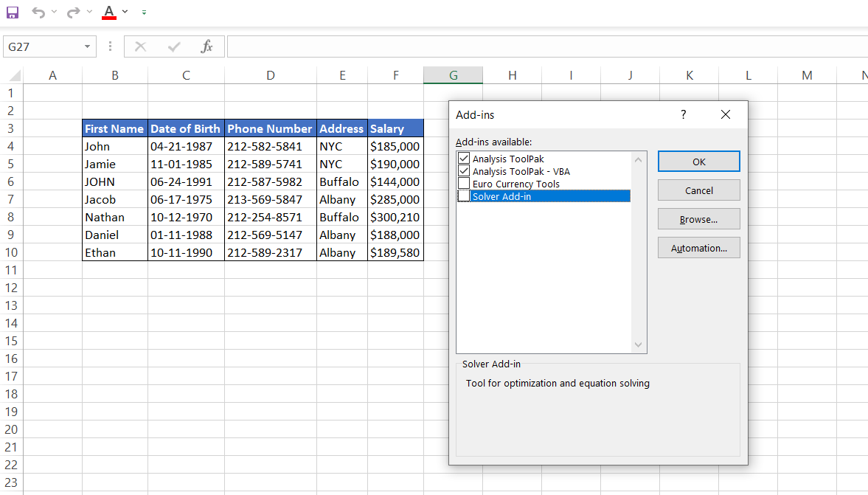Open the undo history dropdown arrow
The height and width of the screenshot is (495, 868).
54,13
